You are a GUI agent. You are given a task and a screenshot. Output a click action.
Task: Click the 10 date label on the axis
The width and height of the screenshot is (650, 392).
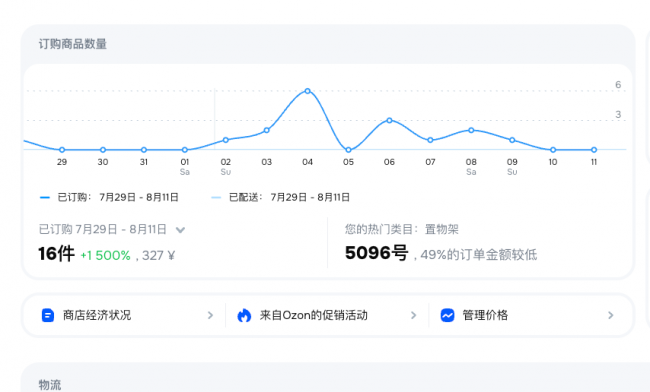(x=553, y=162)
